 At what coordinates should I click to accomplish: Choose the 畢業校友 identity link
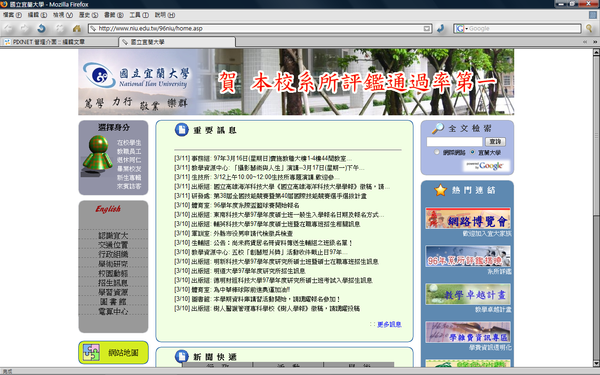coord(129,169)
